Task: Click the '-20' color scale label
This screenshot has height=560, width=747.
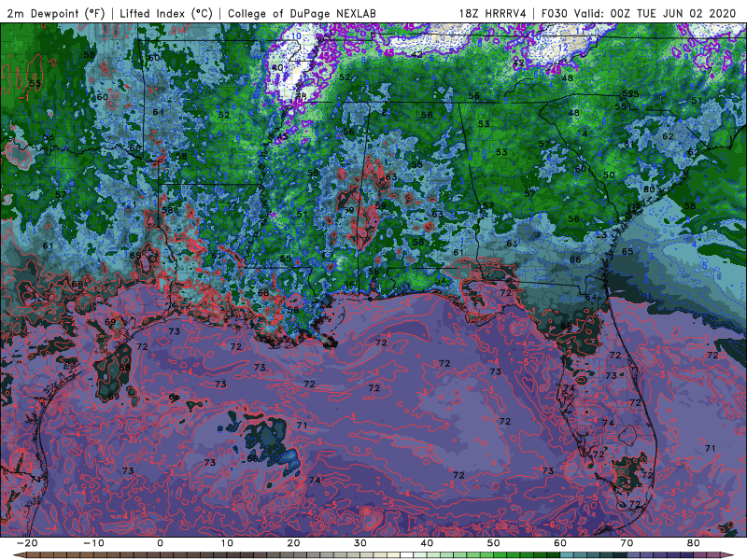Action: coord(27,543)
